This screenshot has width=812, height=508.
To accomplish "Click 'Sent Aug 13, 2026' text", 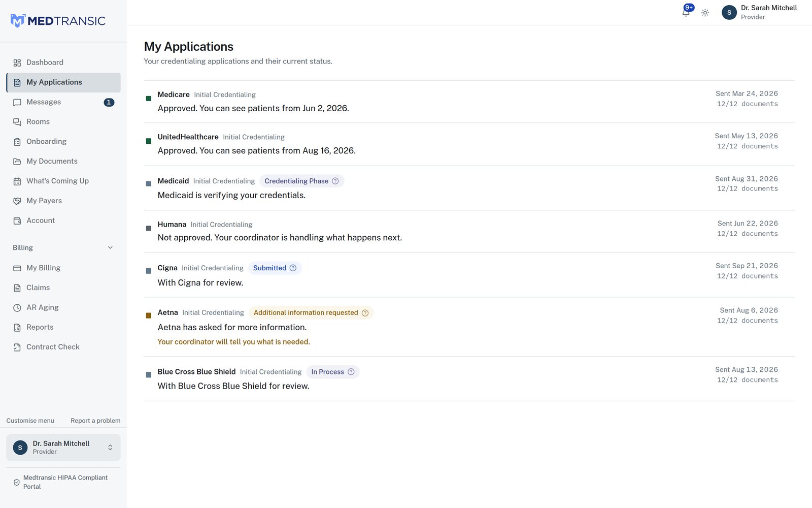I will [747, 370].
